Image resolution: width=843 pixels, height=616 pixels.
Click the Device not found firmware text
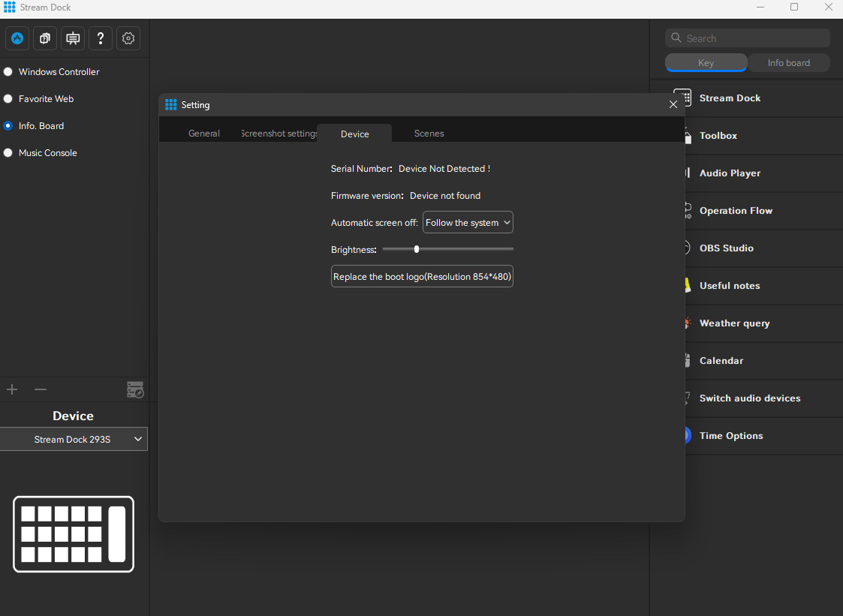point(445,196)
